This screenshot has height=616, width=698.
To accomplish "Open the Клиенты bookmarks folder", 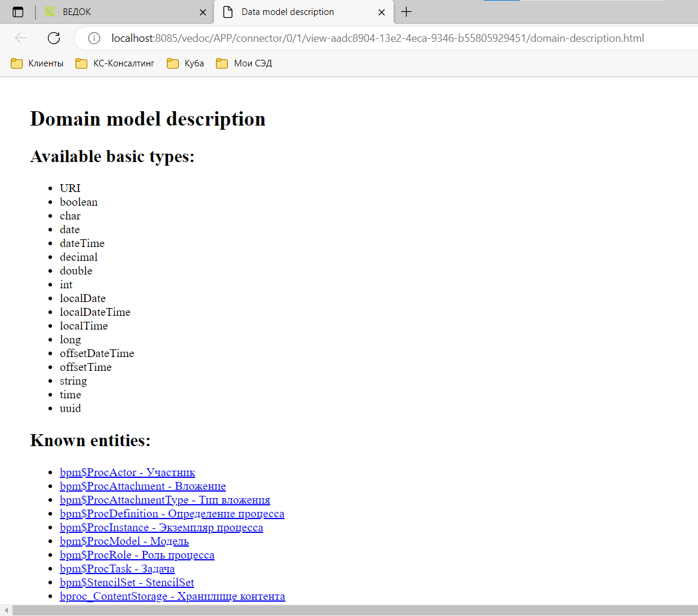I will coord(37,63).
